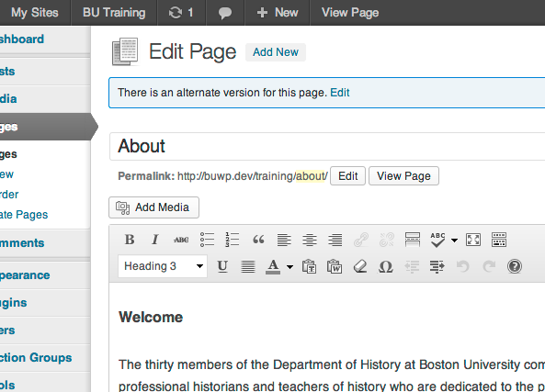
Task: Toggle italic text formatting
Action: (155, 240)
